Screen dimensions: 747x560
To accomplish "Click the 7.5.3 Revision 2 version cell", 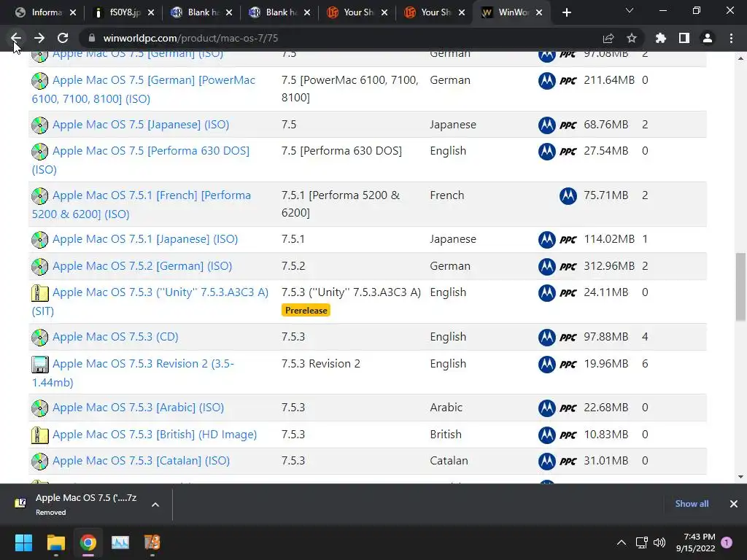I will pyautogui.click(x=321, y=364).
